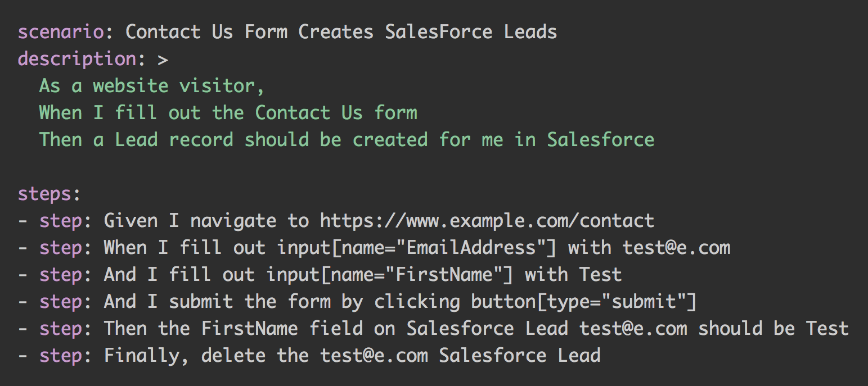Click the line starting 'Then a Lead record'
Image resolution: width=868 pixels, height=386 pixels.
pyautogui.click(x=347, y=140)
